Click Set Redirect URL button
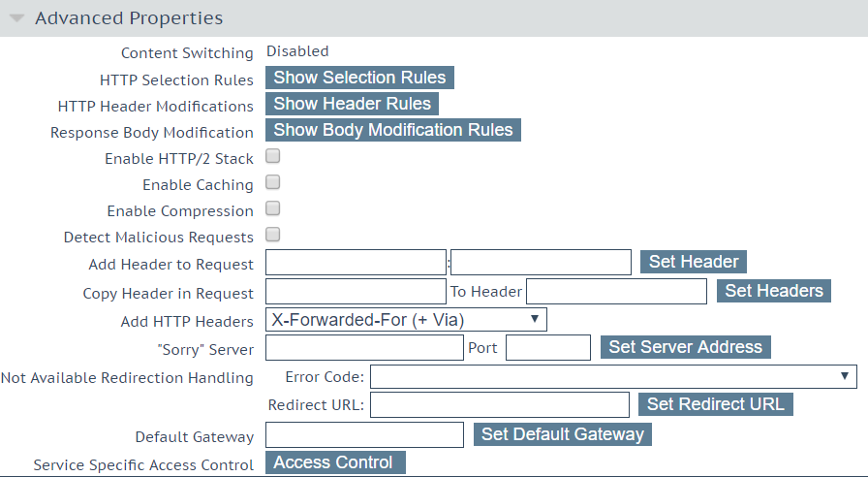The width and height of the screenshot is (868, 477). point(716,404)
